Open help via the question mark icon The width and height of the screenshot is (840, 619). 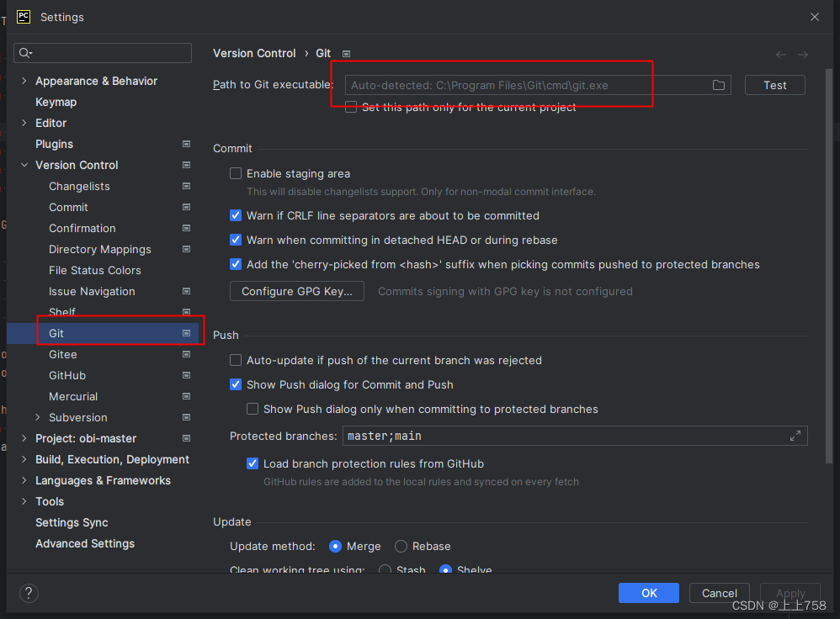pos(28,593)
